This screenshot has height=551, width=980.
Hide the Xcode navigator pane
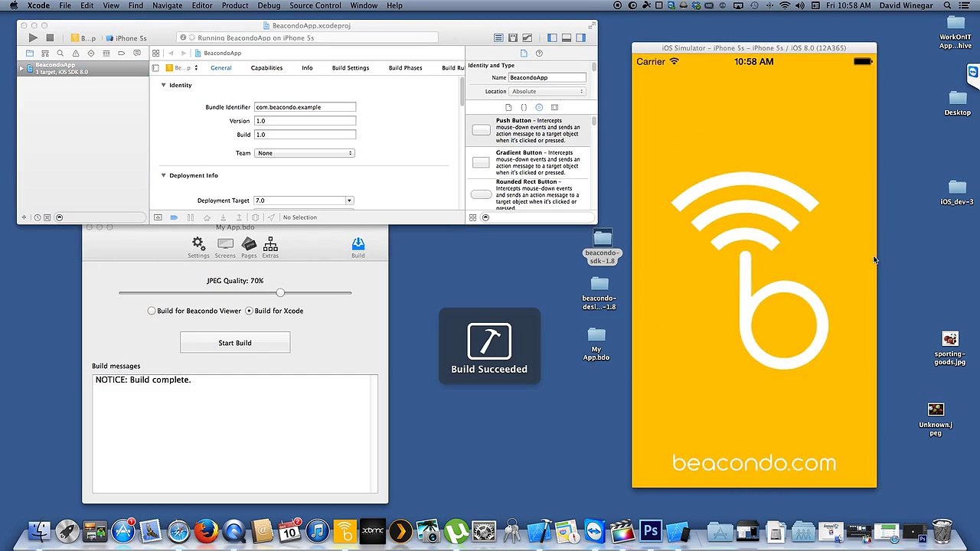coord(552,37)
